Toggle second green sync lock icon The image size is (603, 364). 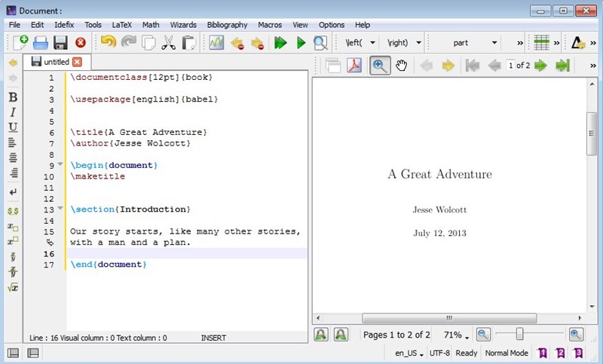(341, 335)
